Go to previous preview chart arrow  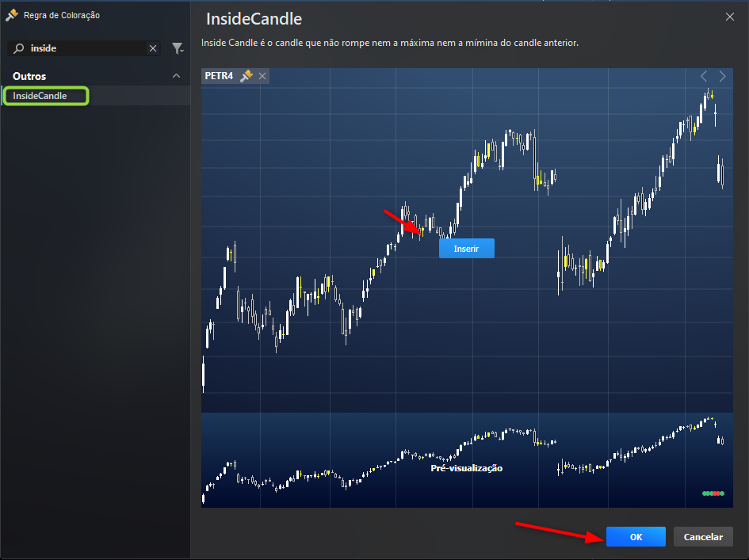704,76
